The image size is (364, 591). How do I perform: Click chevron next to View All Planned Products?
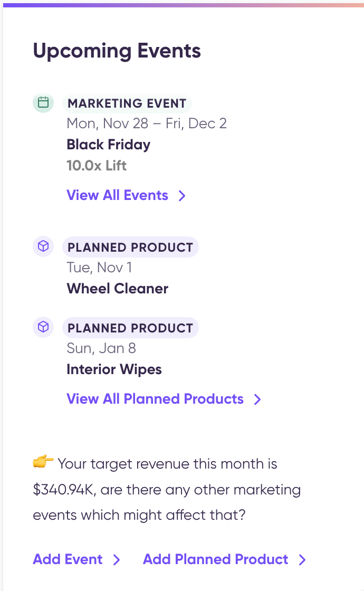[257, 399]
